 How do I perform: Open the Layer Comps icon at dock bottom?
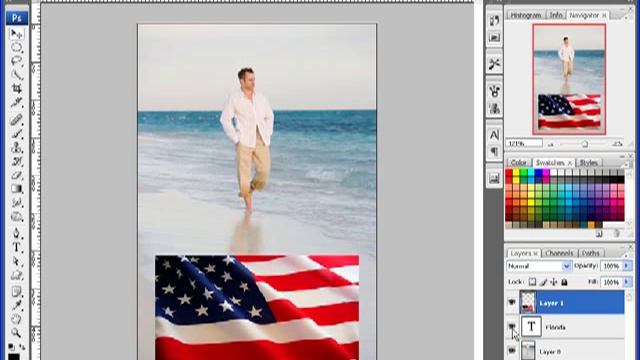point(494,178)
